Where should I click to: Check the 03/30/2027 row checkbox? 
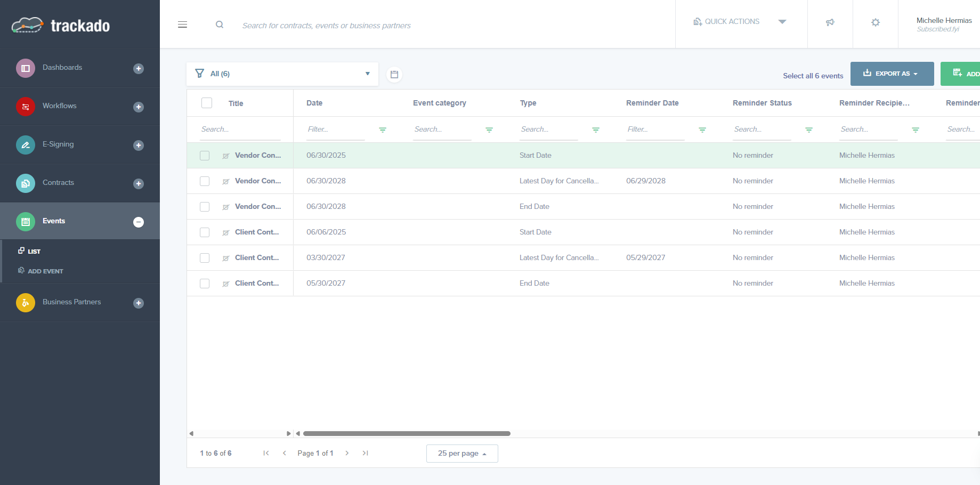(205, 258)
